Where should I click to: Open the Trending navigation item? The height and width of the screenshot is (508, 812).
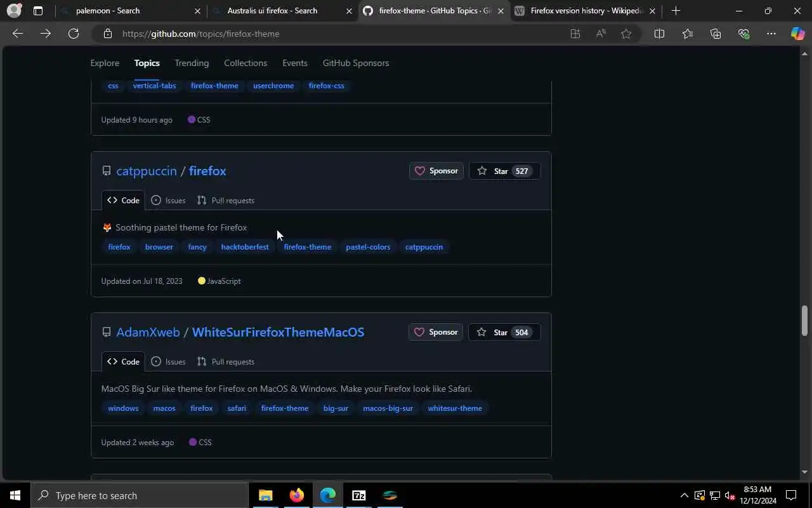tap(192, 63)
